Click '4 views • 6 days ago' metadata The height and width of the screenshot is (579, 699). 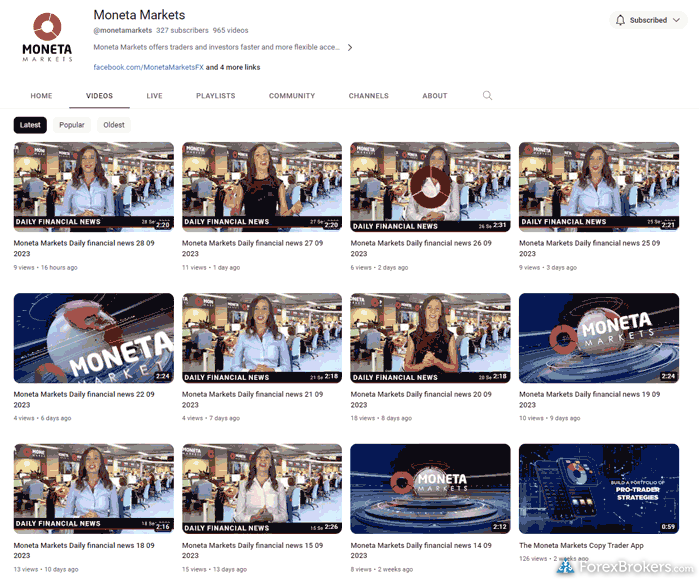click(x=42, y=418)
